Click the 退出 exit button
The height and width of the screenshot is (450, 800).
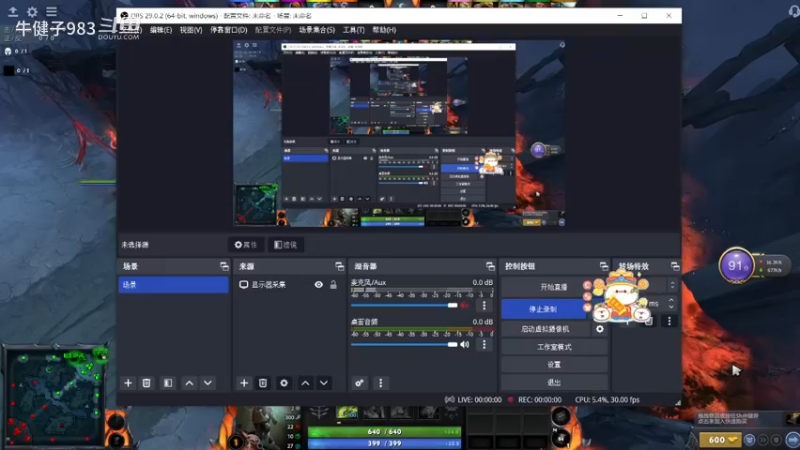click(x=554, y=383)
